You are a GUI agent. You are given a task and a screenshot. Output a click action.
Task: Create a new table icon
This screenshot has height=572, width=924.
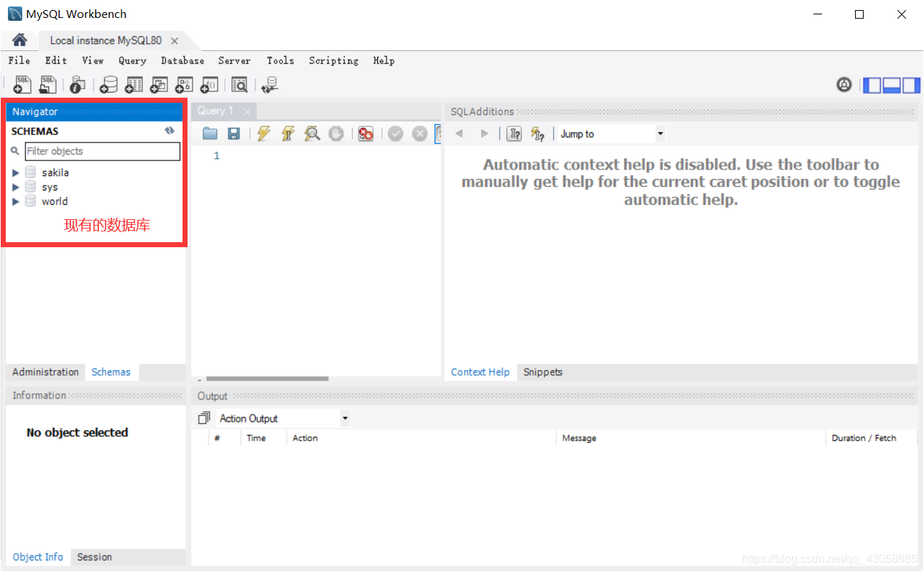(x=134, y=85)
